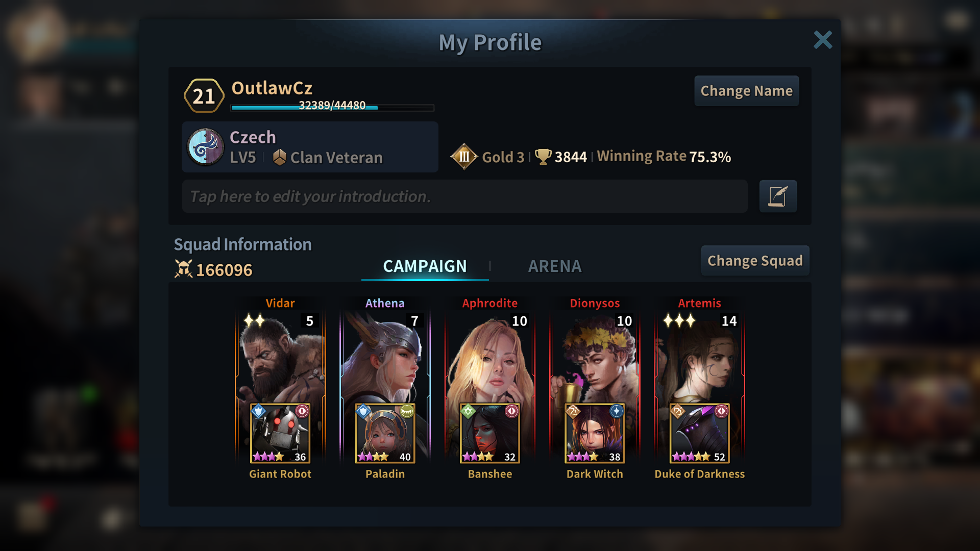Select the Dark Witch unit icon
Viewport: 980px width, 551px height.
click(595, 433)
